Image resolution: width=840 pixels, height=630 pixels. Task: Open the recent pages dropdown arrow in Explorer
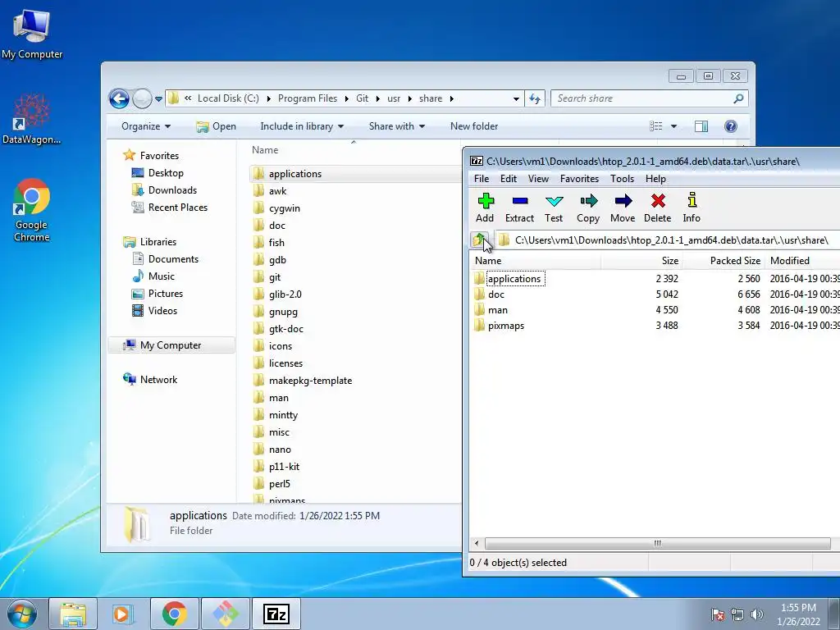click(158, 99)
